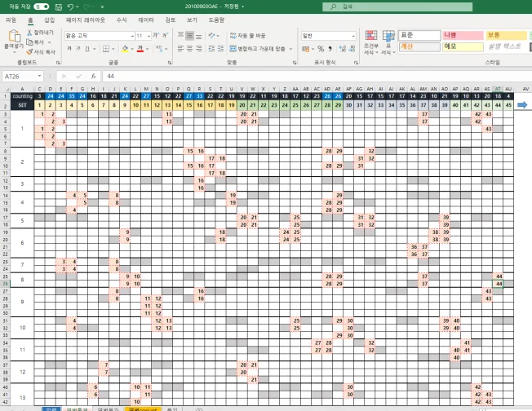Expand the number format dropdown

click(353, 36)
